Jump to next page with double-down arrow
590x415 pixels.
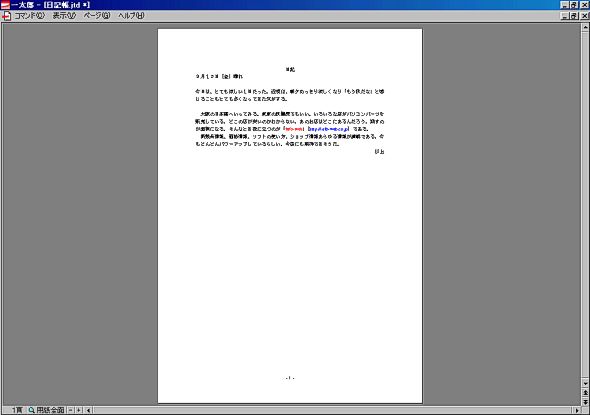585,401
